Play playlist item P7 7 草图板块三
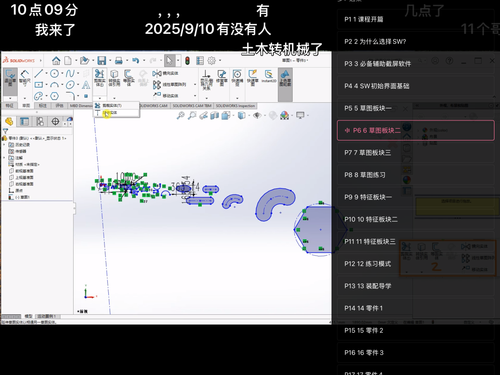500x375 pixels. (415, 153)
